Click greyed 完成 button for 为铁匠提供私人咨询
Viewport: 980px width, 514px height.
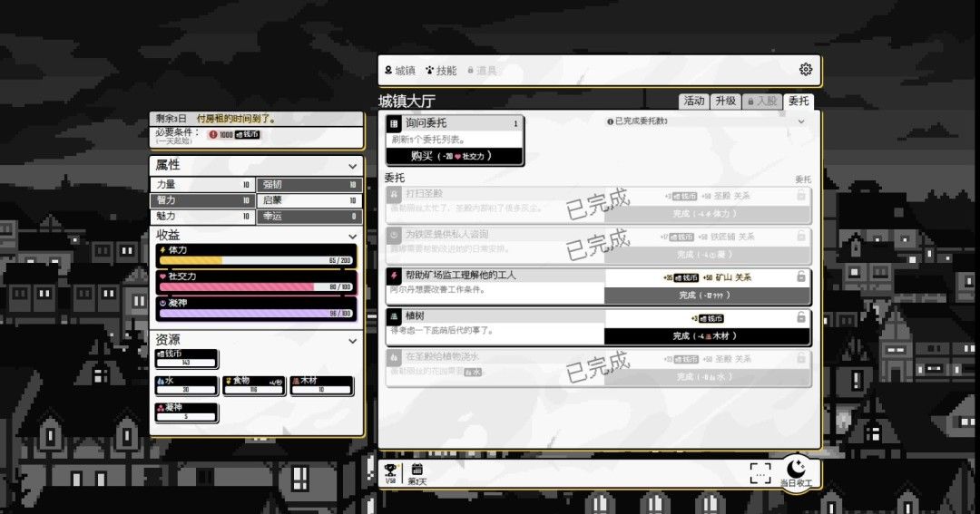pos(707,255)
